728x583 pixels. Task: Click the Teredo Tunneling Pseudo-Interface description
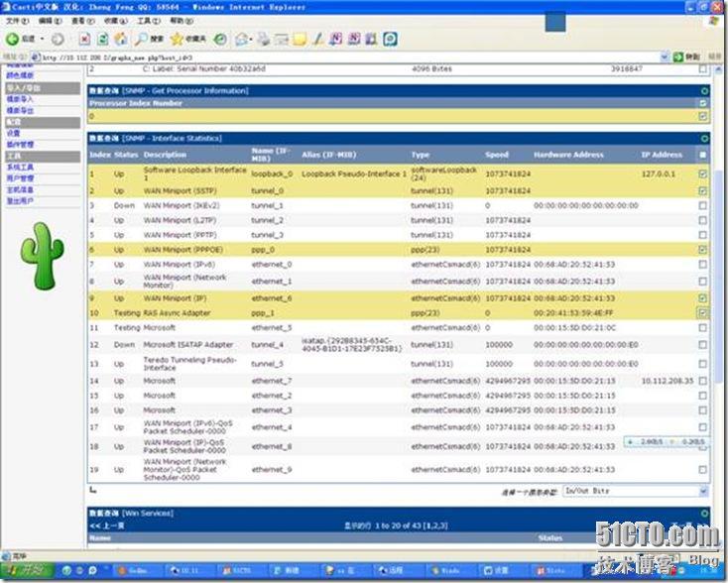point(189,364)
